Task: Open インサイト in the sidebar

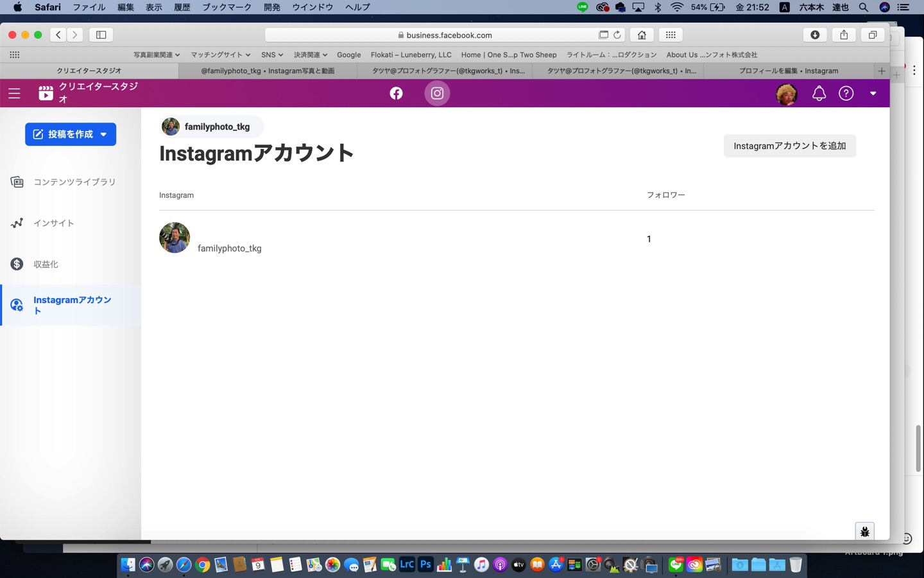Action: (x=71, y=223)
